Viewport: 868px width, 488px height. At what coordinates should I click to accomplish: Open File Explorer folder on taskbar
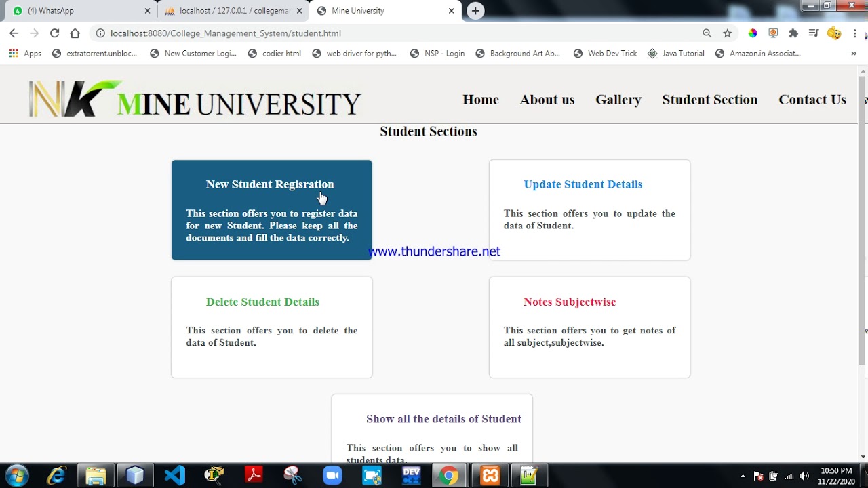[96, 475]
